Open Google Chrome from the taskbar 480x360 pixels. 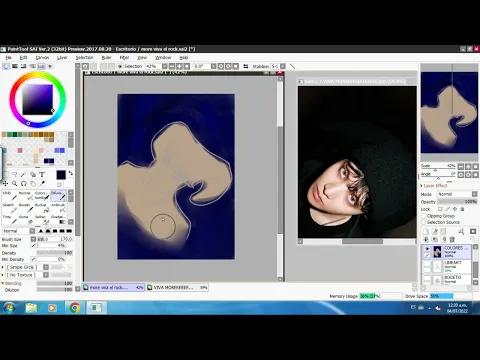tap(75, 308)
